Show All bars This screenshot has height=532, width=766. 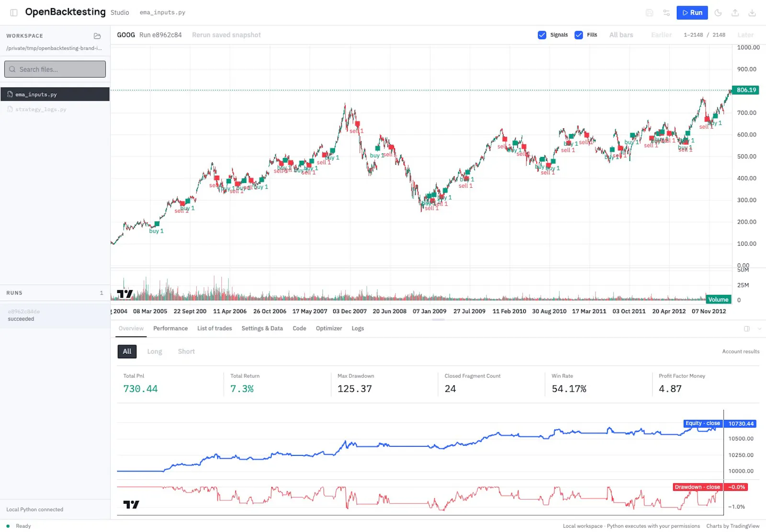(x=621, y=35)
